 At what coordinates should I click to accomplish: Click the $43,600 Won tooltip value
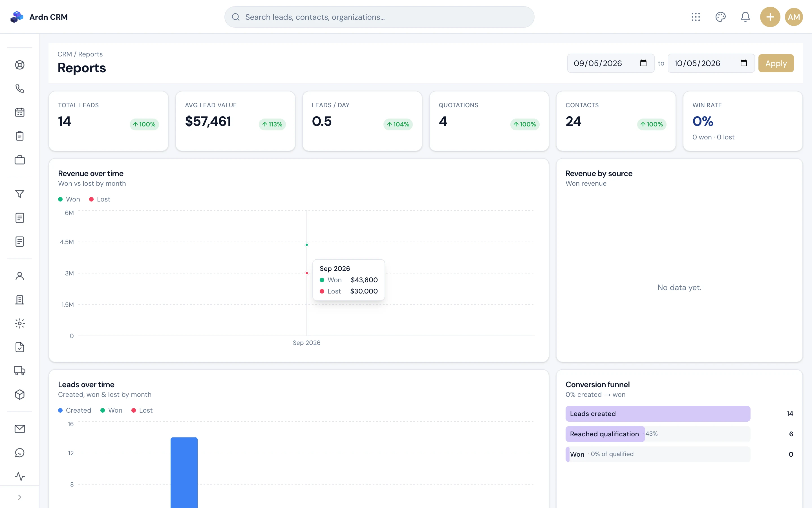pos(364,280)
